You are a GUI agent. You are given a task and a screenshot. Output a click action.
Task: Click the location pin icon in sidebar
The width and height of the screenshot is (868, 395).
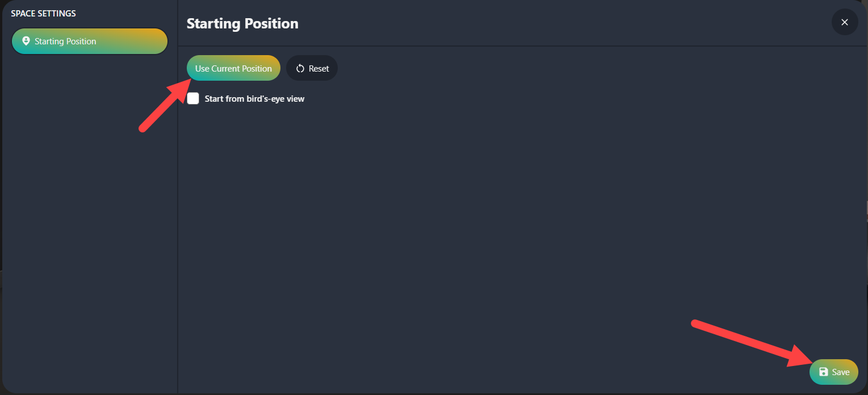pos(26,41)
